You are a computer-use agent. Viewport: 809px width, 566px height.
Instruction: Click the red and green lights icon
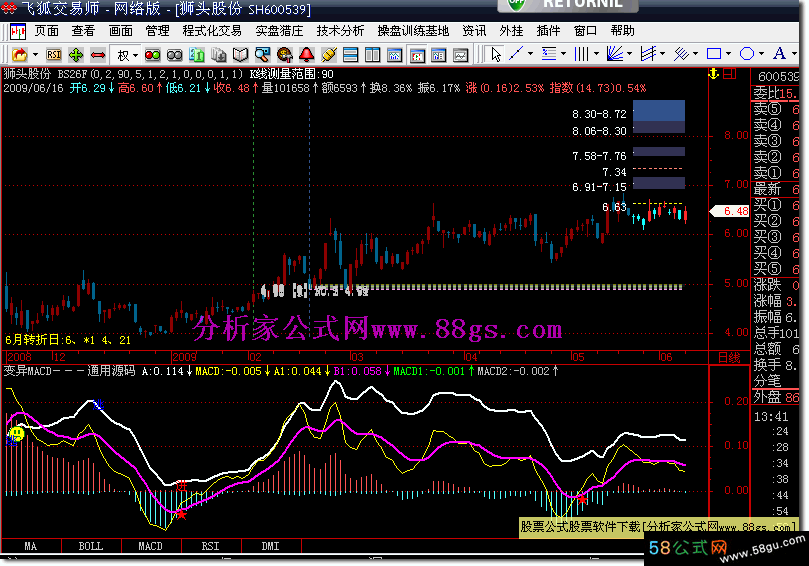click(152, 55)
